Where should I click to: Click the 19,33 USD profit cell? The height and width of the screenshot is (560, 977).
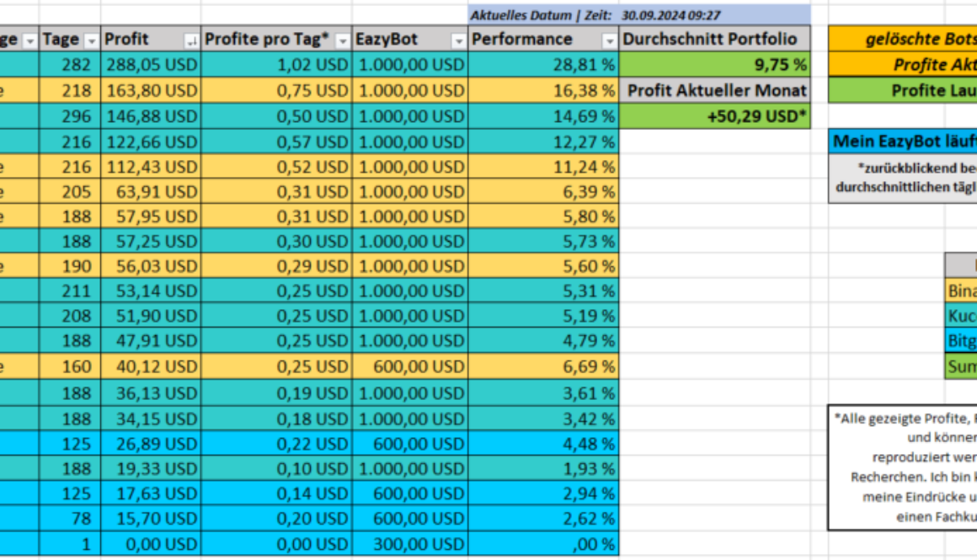pos(151,469)
